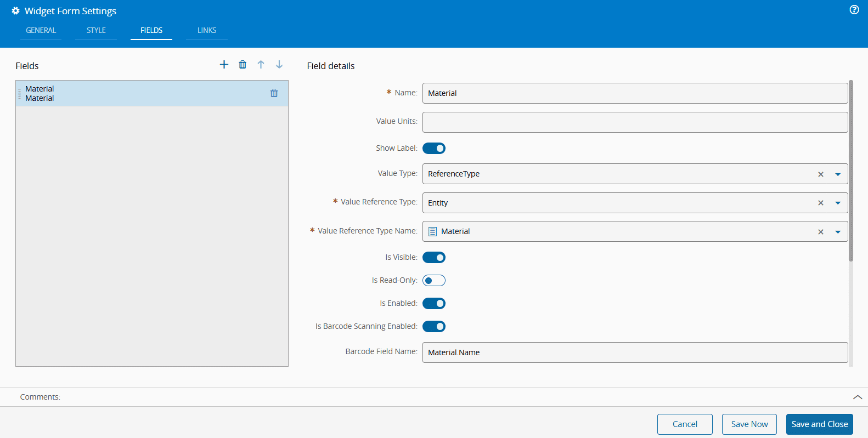The image size is (868, 438).
Task: Open the LINKS tab
Action: tap(207, 31)
